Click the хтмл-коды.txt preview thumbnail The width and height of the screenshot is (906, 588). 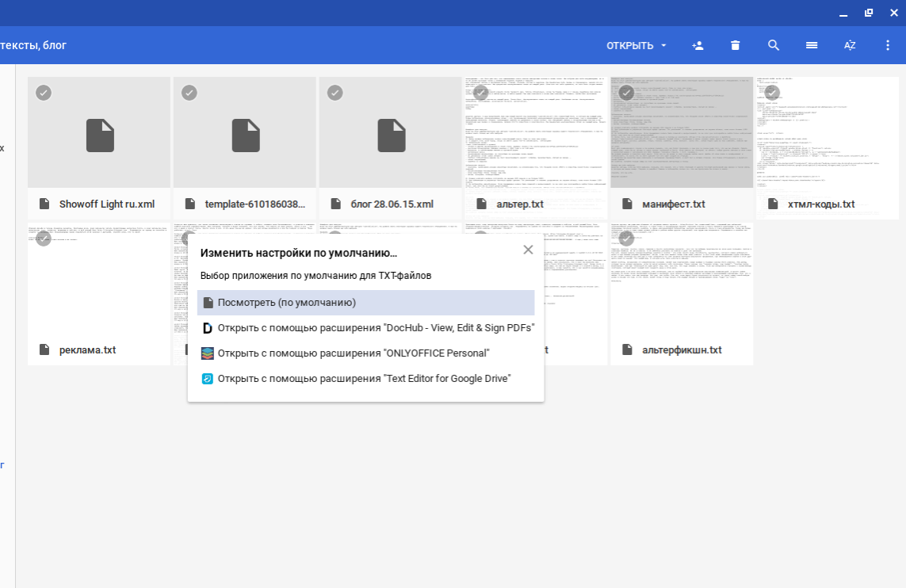827,132
